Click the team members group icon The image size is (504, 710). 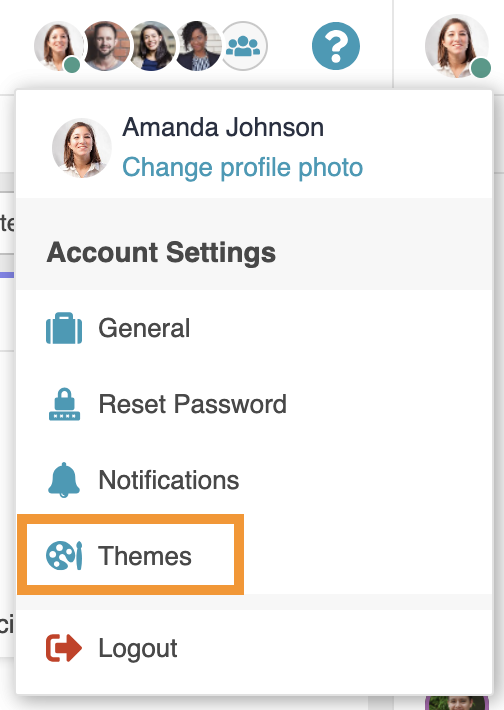pyautogui.click(x=243, y=46)
